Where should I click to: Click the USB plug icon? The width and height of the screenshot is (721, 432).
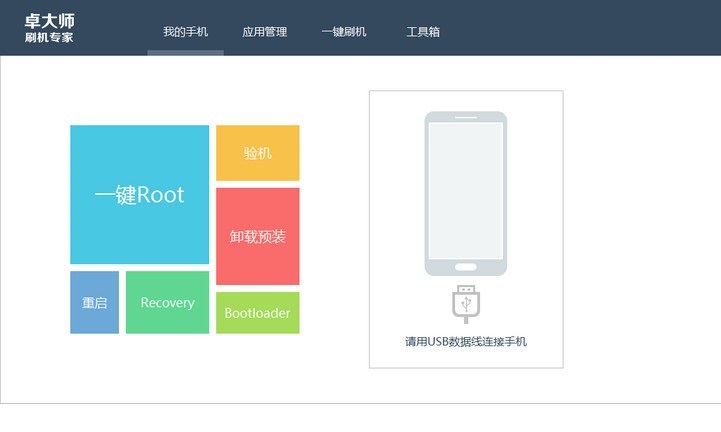(466, 304)
